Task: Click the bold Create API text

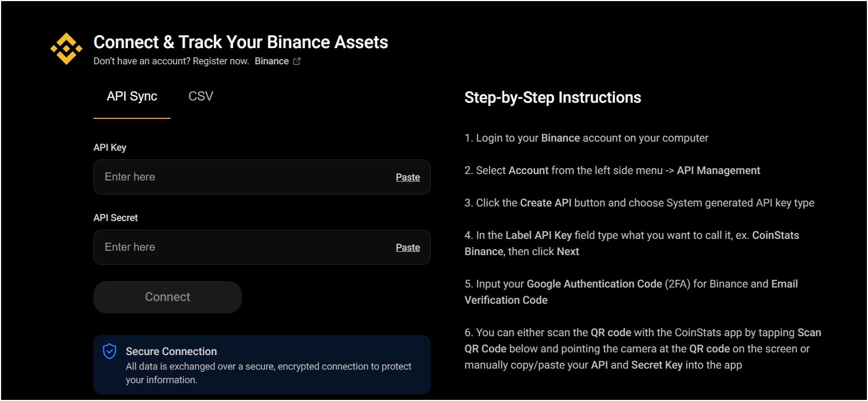Action: coord(546,203)
